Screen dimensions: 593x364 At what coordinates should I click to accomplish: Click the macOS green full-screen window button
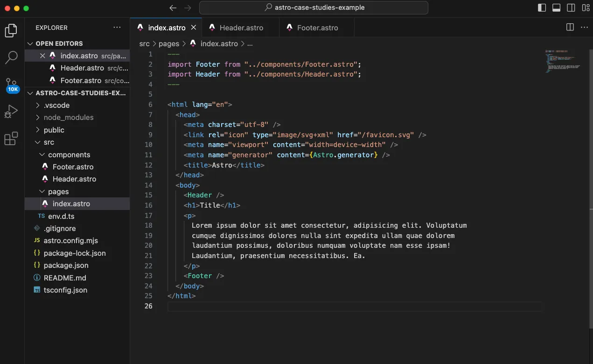(x=26, y=8)
